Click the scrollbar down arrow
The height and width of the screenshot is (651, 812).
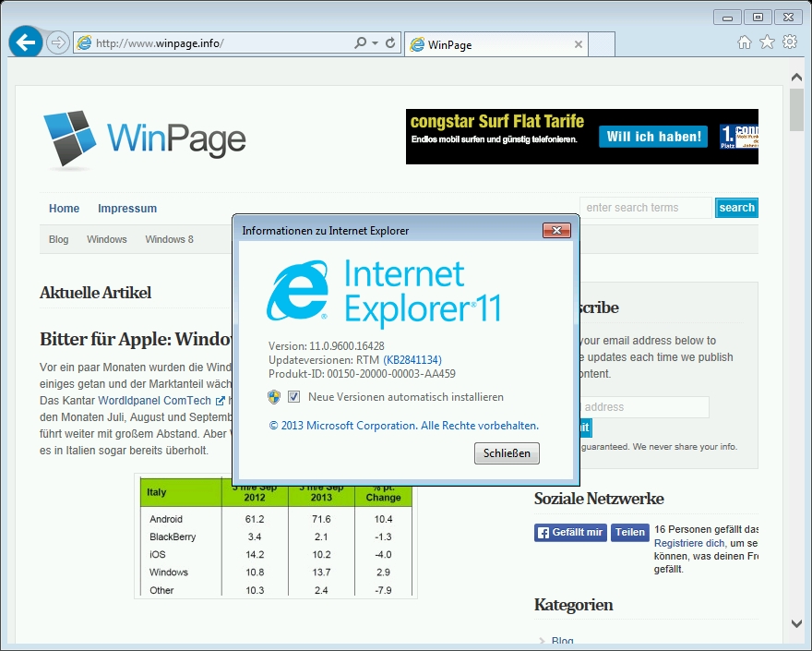(x=796, y=623)
